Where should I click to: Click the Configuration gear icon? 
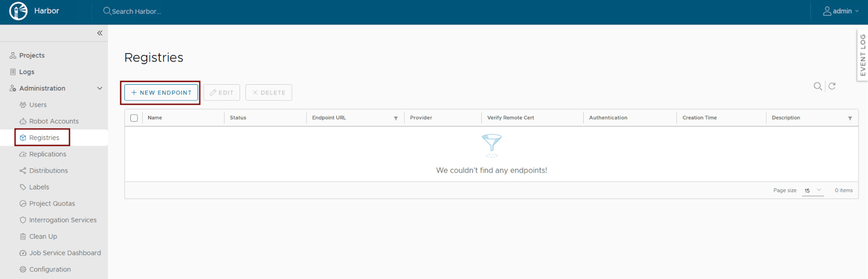23,269
